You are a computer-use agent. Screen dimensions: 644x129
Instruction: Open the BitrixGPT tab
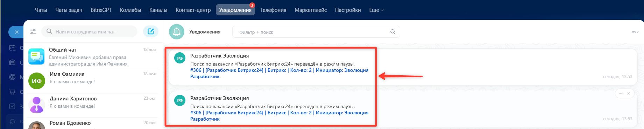[x=101, y=10]
